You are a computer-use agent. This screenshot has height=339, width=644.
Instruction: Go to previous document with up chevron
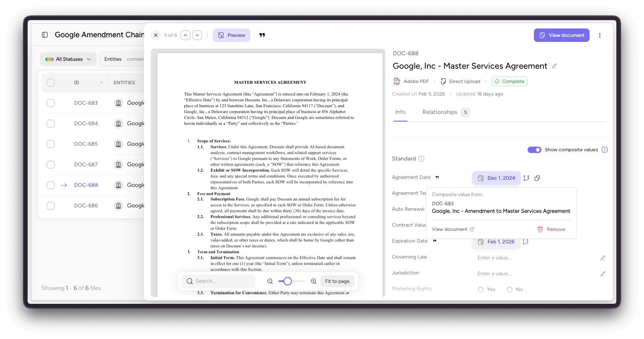(x=185, y=35)
